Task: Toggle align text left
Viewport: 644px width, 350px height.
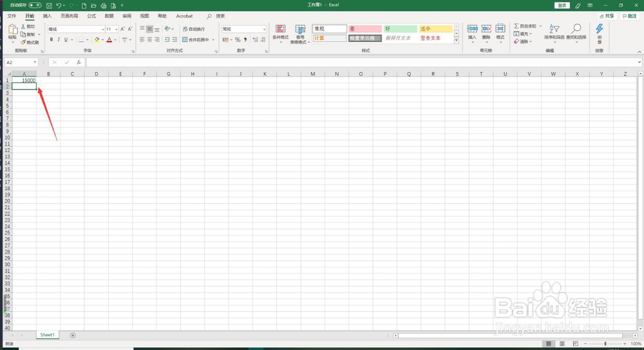Action: tap(142, 40)
